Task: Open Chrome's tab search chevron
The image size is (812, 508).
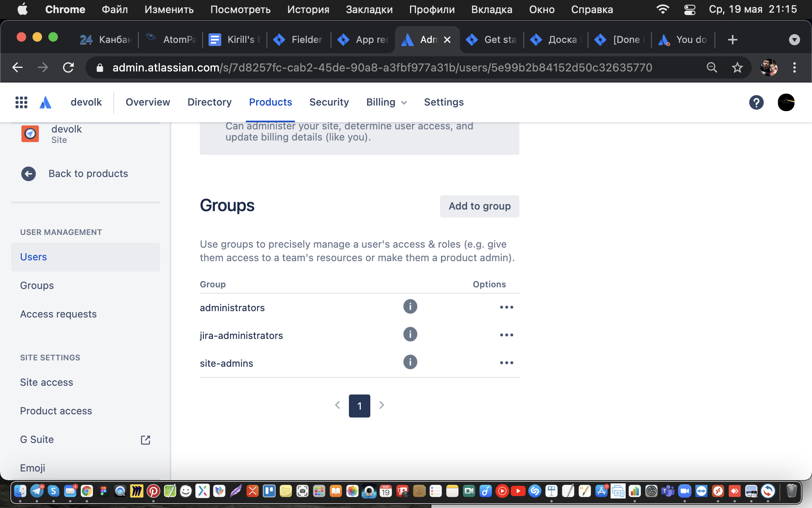Action: tap(794, 39)
